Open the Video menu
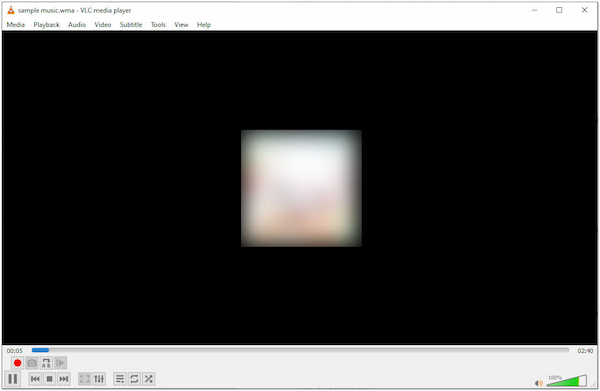Screen dimensions: 600x391 [x=103, y=24]
